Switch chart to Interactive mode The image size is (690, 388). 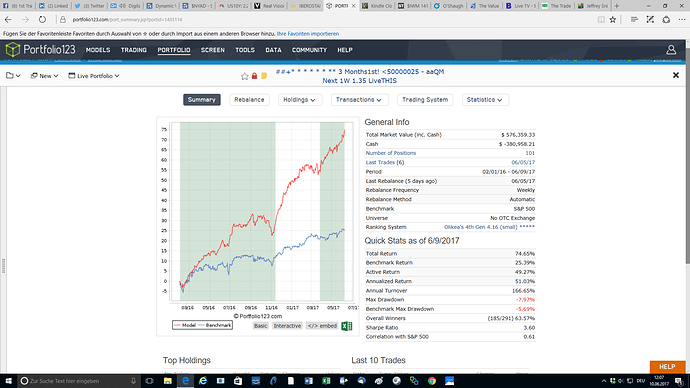point(287,326)
